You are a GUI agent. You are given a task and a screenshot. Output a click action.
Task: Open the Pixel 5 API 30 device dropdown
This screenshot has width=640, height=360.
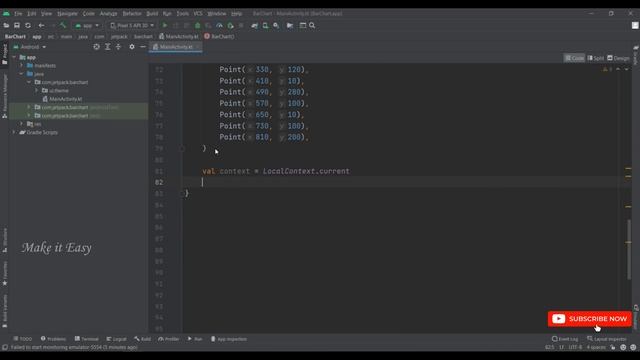tap(132, 25)
